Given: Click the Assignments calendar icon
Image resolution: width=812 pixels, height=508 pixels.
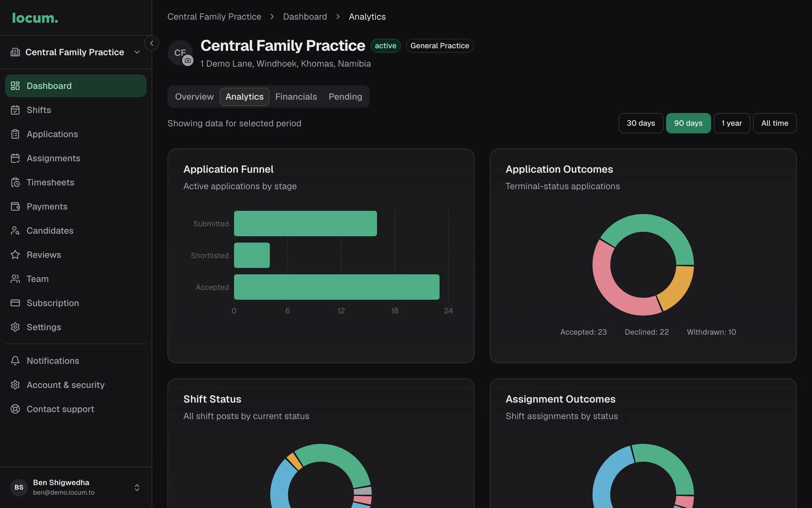Looking at the screenshot, I should pyautogui.click(x=15, y=158).
